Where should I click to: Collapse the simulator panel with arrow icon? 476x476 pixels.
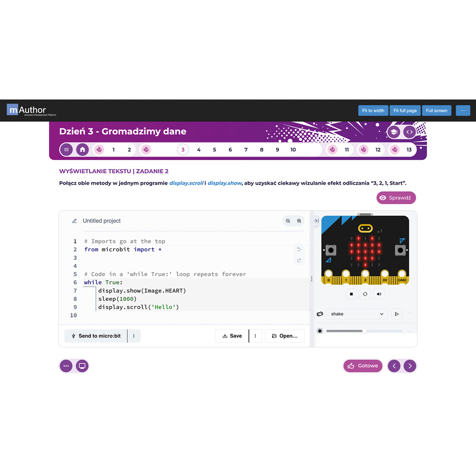click(x=316, y=221)
